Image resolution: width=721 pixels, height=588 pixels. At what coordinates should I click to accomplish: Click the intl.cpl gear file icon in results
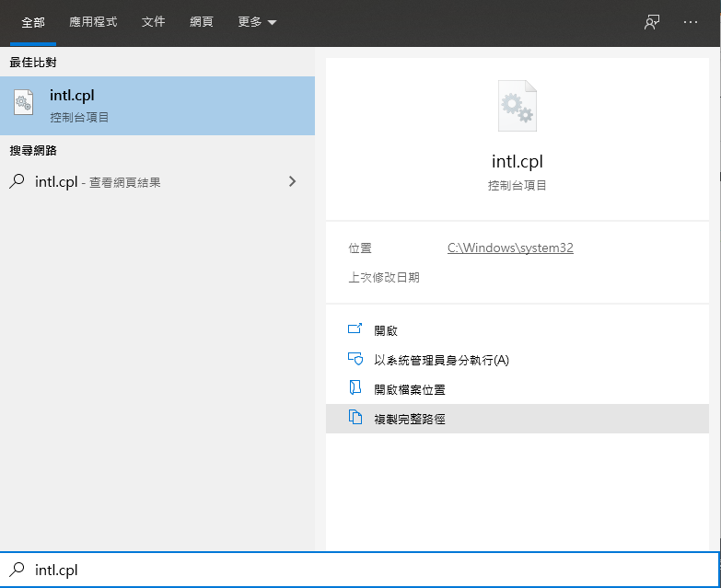pyautogui.click(x=23, y=102)
